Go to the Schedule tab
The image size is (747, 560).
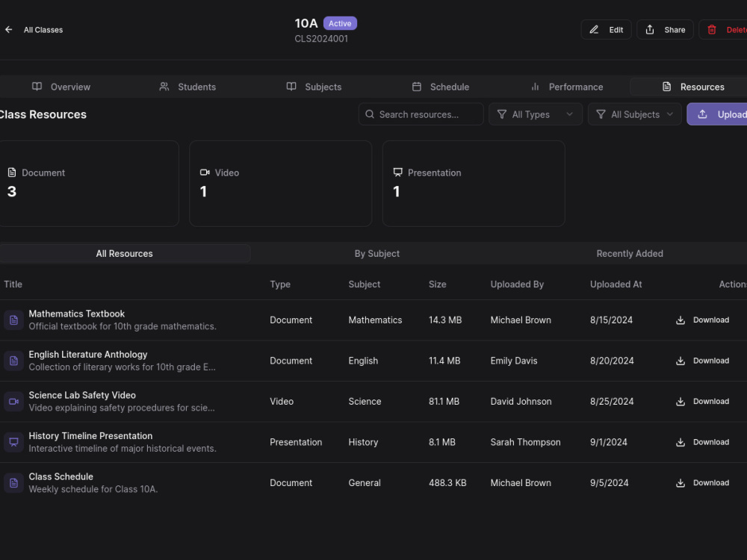click(440, 87)
